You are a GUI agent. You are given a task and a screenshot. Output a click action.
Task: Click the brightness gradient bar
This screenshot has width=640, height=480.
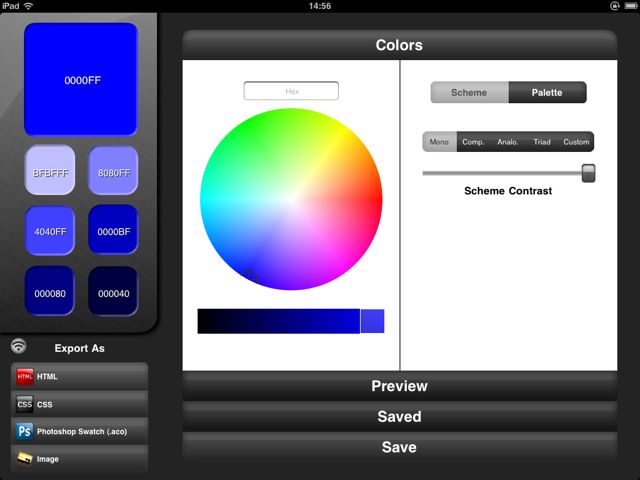coord(279,321)
